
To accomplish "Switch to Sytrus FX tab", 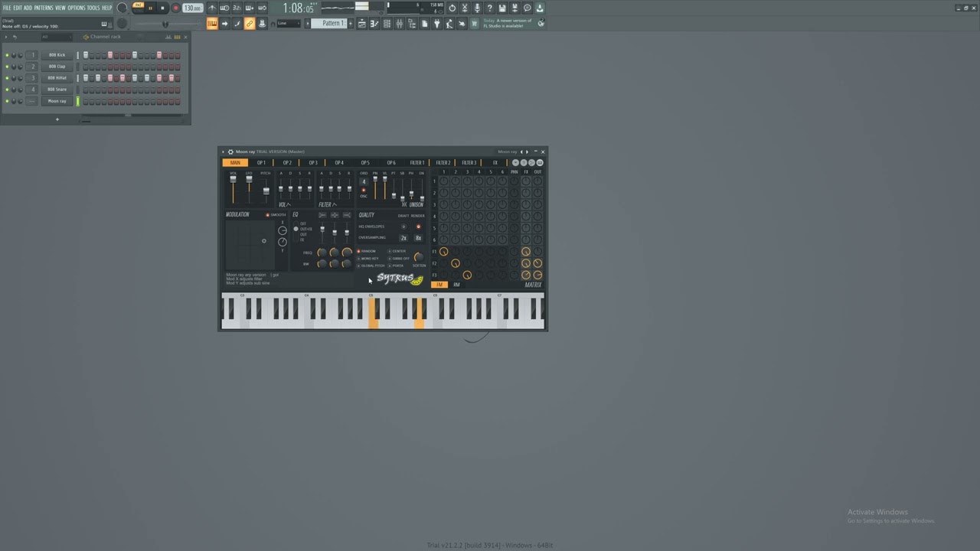I will pos(495,162).
